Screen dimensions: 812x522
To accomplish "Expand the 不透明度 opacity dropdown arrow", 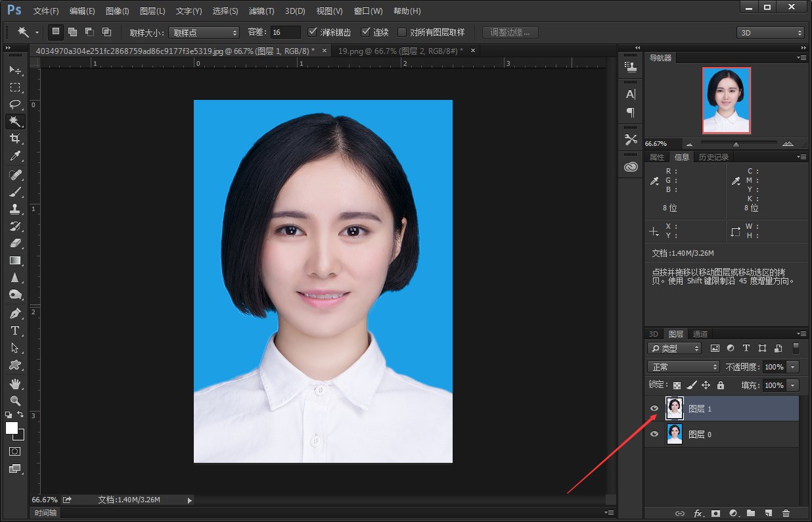I will (x=794, y=367).
